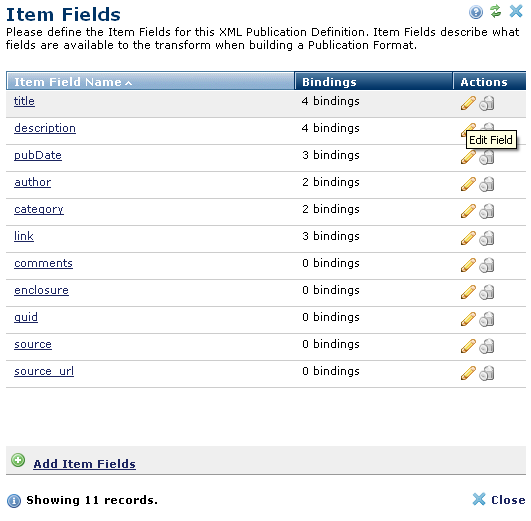
Task: Edit the category field with pencil icon
Action: tap(468, 211)
